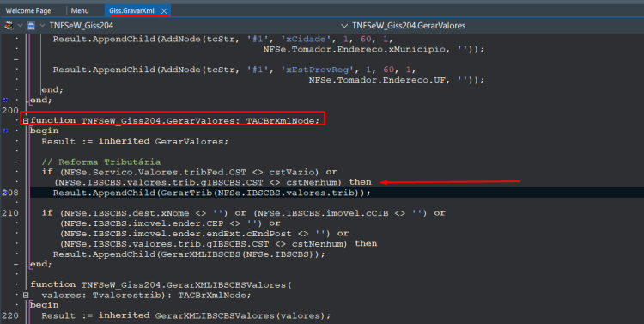Click NFSe.IBSCBS.imovel.ender.endExt.cEndPost text
This screenshot has width=644, height=324.
tap(178, 234)
